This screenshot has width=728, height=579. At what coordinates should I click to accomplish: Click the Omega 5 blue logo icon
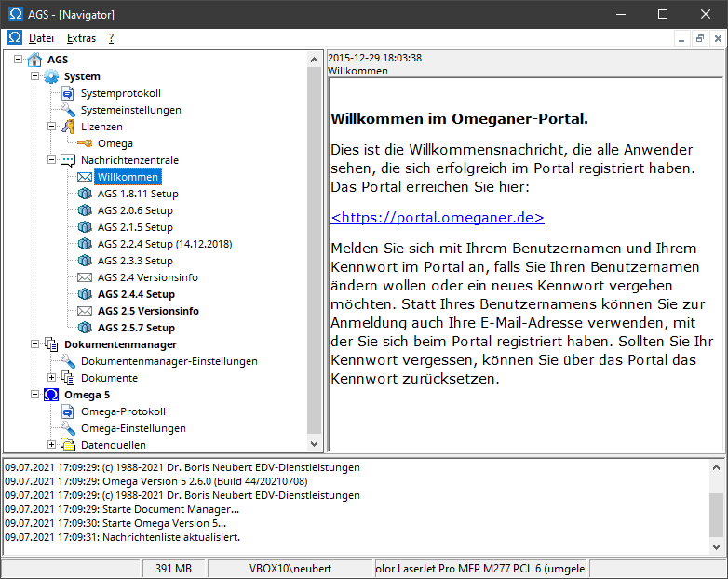pos(51,395)
